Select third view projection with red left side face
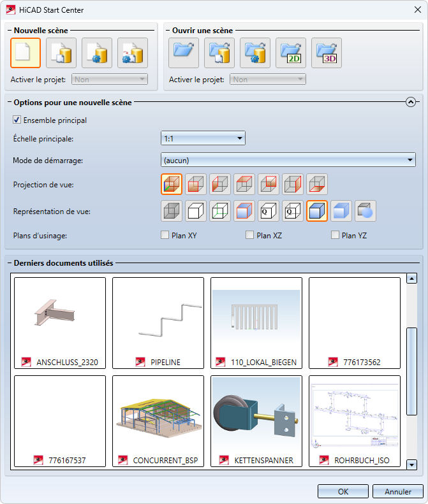Screen dimensions: 428x504 (x=220, y=184)
